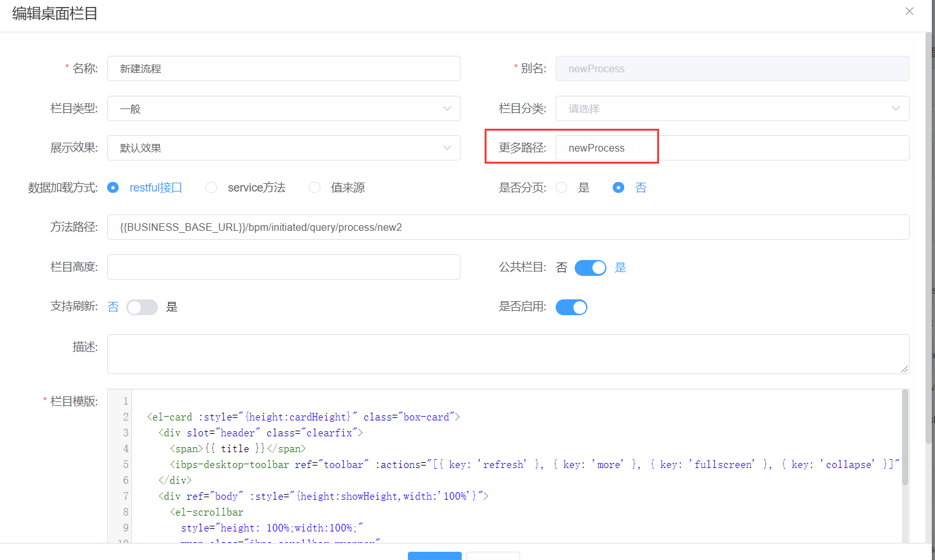Click the 方法路径 URL input
935x560 pixels.
coord(507,227)
